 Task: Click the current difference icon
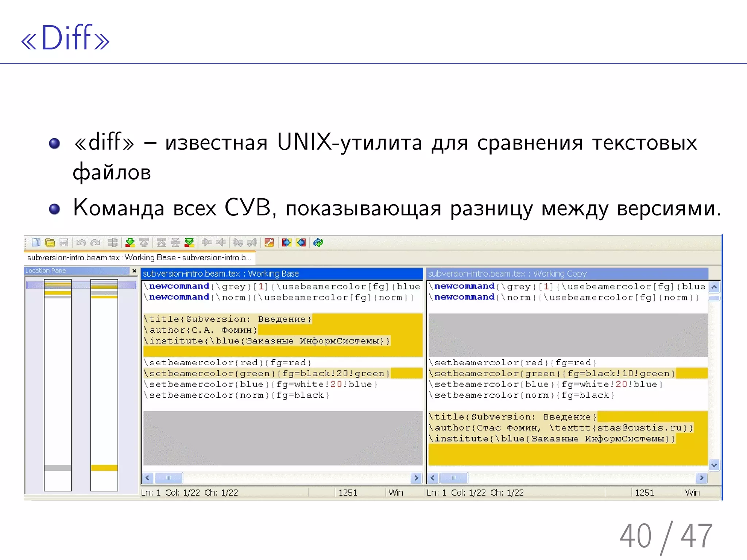tap(175, 242)
